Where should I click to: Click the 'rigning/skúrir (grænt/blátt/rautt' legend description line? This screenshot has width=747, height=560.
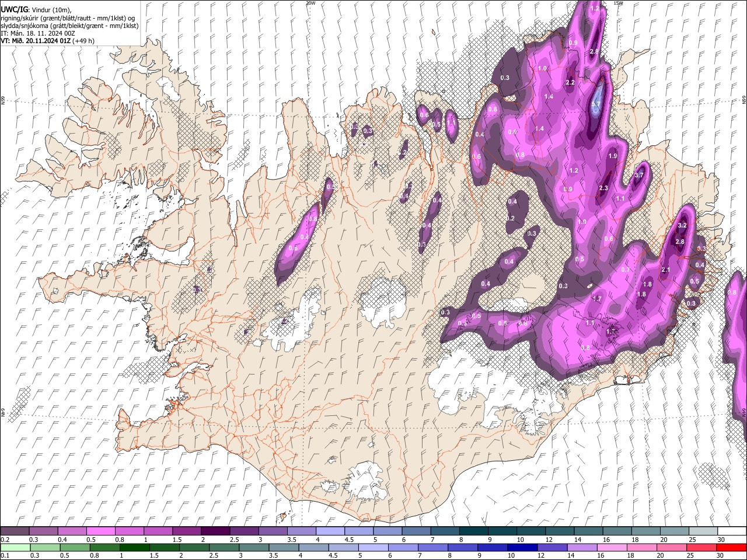(x=68, y=18)
